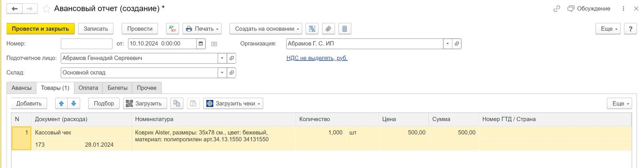The width and height of the screenshot is (644, 168).
Task: Click into the Номер input field
Action: (x=87, y=44)
